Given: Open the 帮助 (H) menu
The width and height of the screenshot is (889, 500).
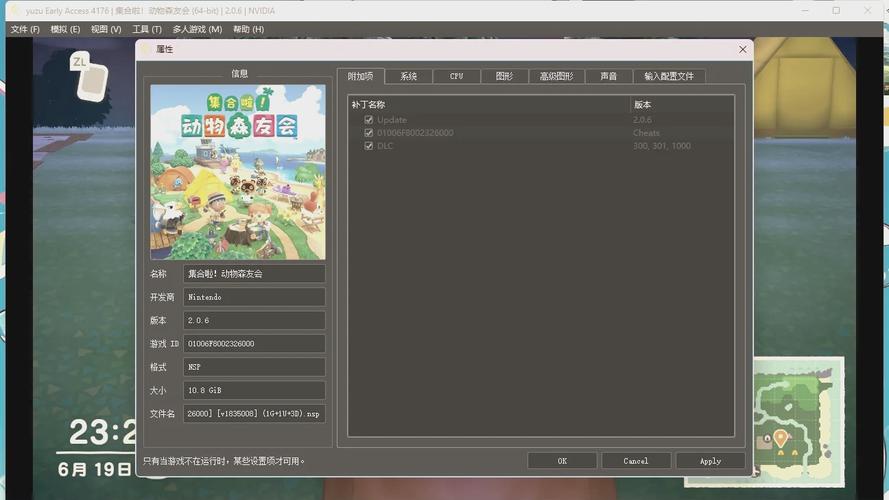Looking at the screenshot, I should pos(248,29).
